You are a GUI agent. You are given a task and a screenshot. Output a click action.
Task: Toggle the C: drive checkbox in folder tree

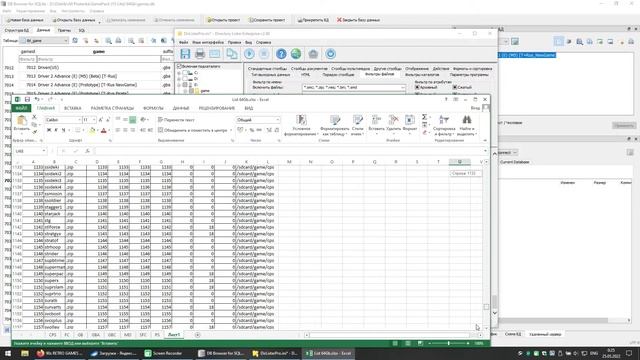click(184, 73)
